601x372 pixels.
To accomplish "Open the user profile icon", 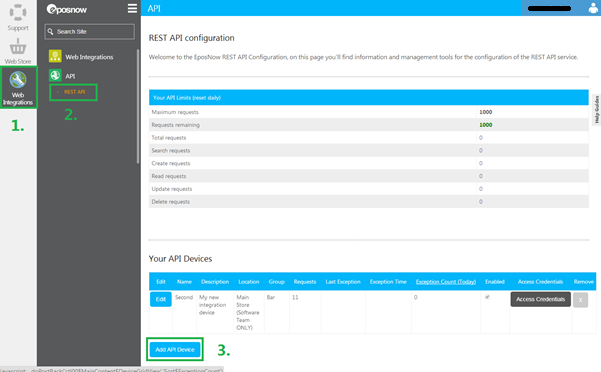I will [594, 8].
